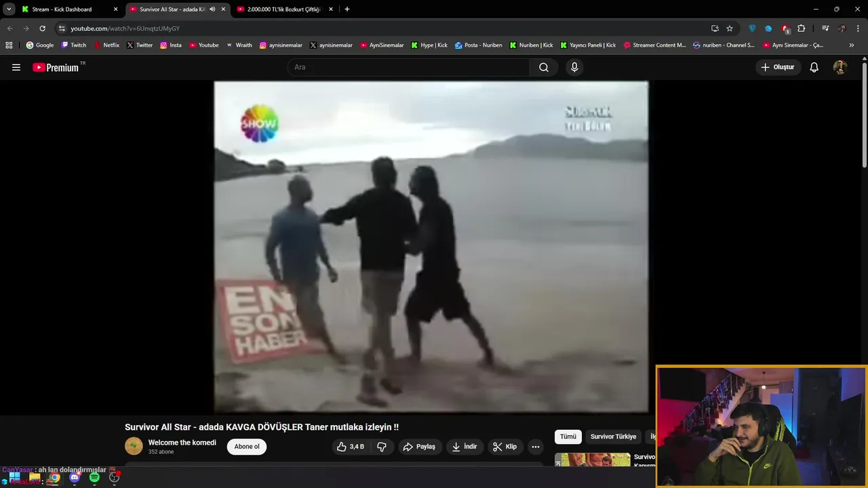
Task: Open the Google bookmark
Action: click(x=40, y=45)
